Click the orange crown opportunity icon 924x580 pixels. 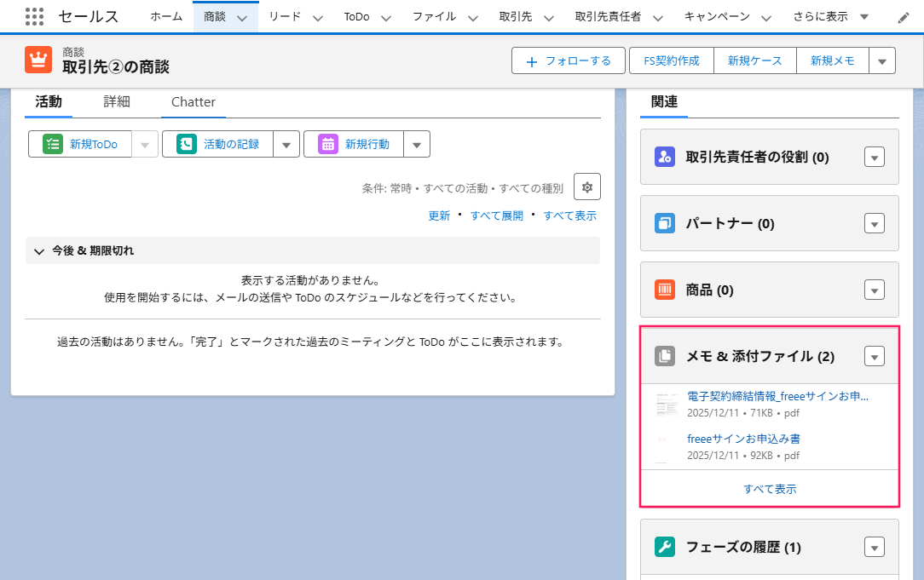[x=38, y=60]
